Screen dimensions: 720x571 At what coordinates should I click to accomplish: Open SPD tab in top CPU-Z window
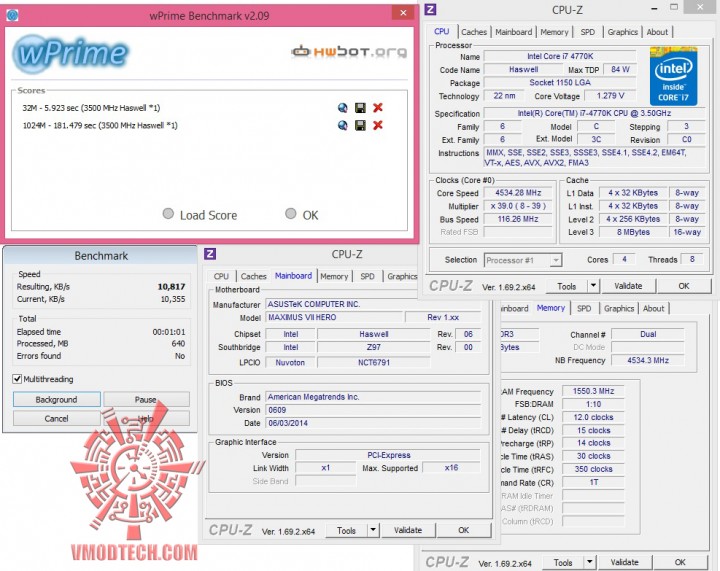point(587,32)
